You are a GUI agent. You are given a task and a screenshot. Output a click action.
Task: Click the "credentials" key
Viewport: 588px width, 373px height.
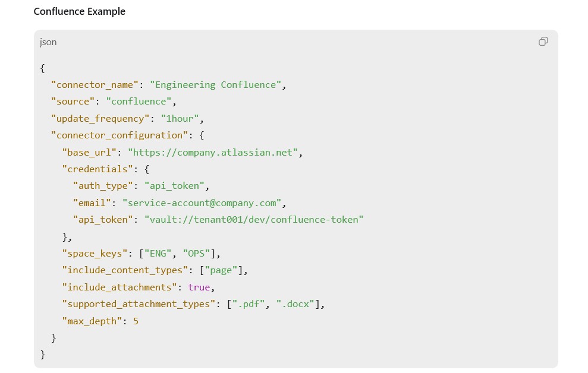[98, 169]
